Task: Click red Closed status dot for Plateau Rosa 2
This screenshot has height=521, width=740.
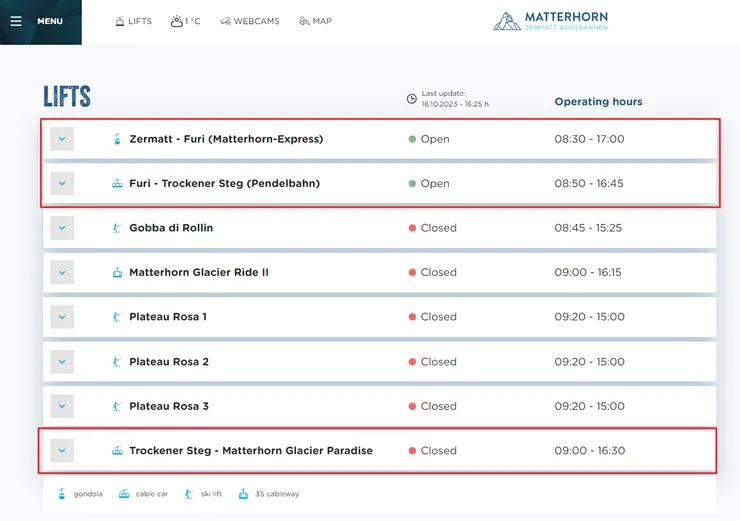Action: pos(412,361)
